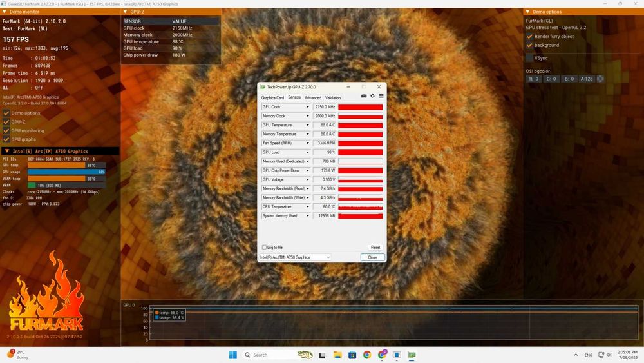Open Task View from the taskbar
This screenshot has height=363, width=644.
tap(322, 355)
